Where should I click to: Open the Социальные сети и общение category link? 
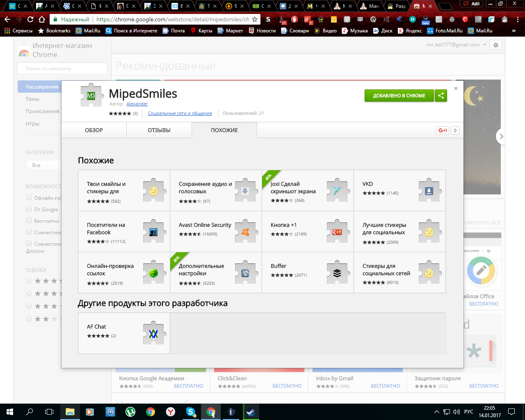(180, 113)
